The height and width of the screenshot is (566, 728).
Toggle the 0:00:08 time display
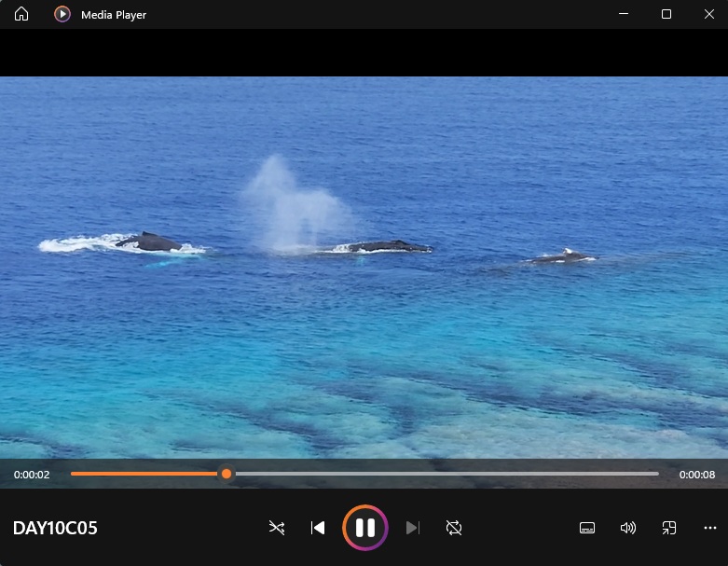(x=696, y=475)
